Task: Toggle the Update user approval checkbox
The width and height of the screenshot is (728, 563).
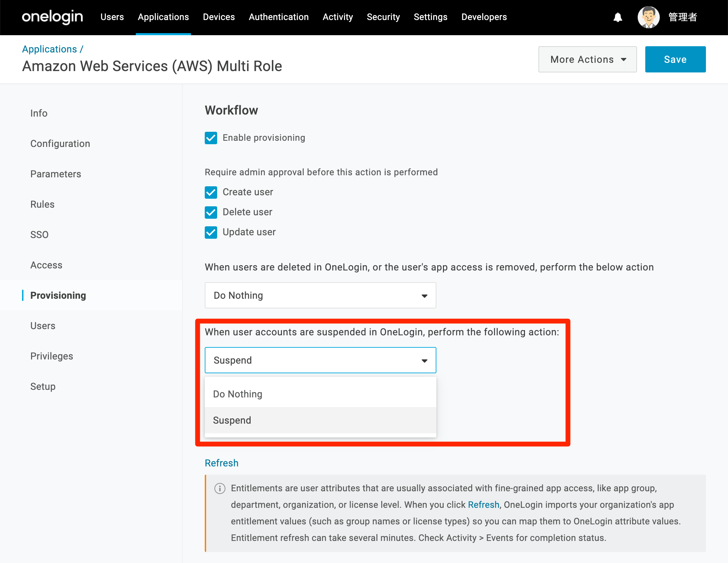Action: [x=211, y=232]
